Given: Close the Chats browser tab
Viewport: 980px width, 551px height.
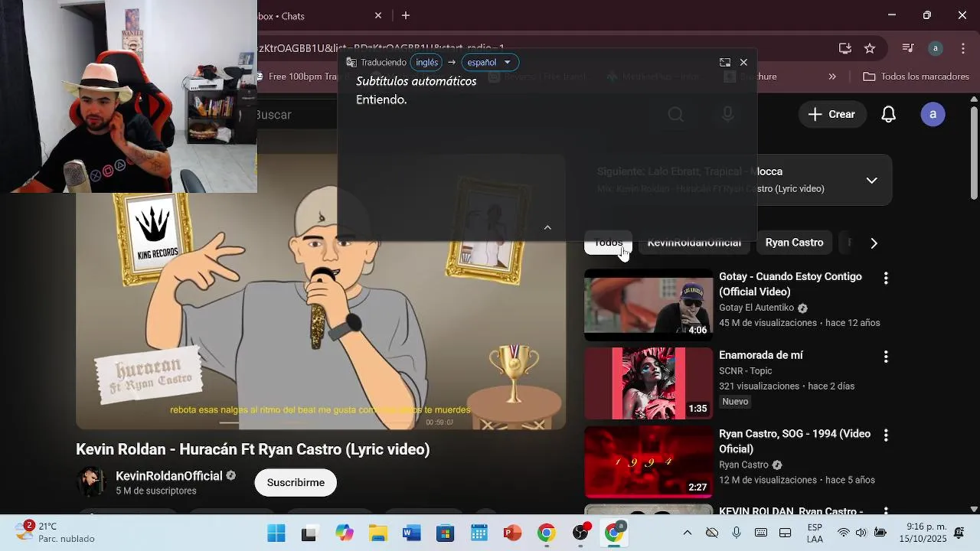Looking at the screenshot, I should [378, 15].
